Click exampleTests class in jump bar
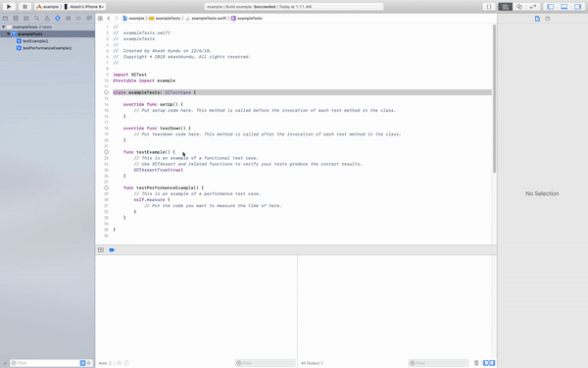 click(247, 18)
